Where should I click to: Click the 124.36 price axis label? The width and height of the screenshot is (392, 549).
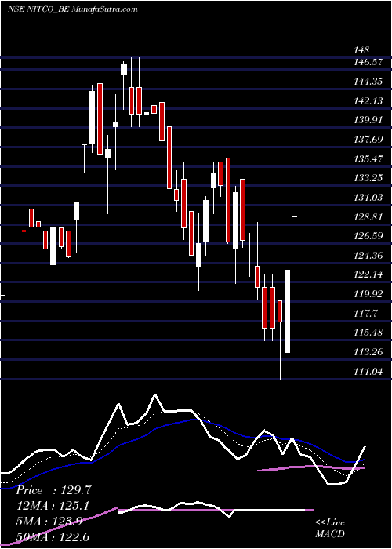[368, 256]
